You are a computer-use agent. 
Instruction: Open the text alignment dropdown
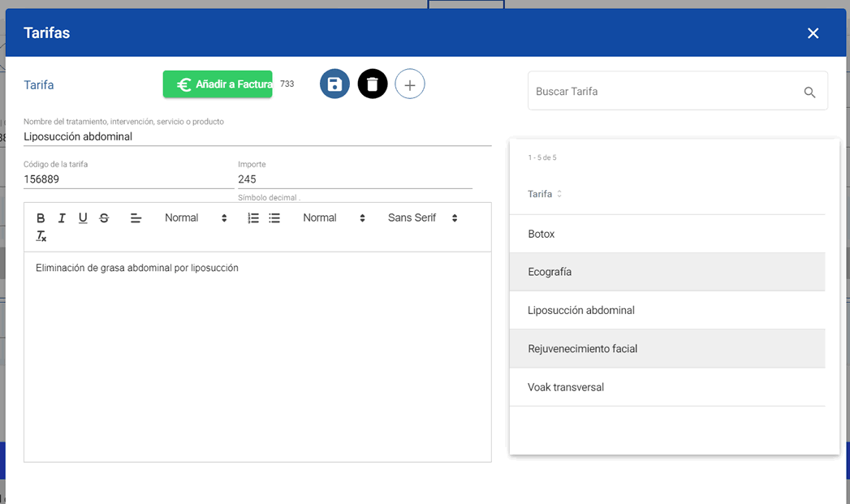136,218
